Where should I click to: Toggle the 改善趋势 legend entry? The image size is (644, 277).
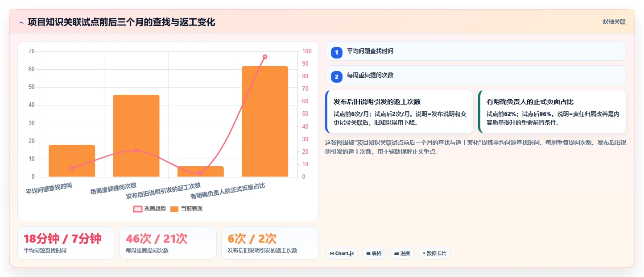pyautogui.click(x=149, y=209)
